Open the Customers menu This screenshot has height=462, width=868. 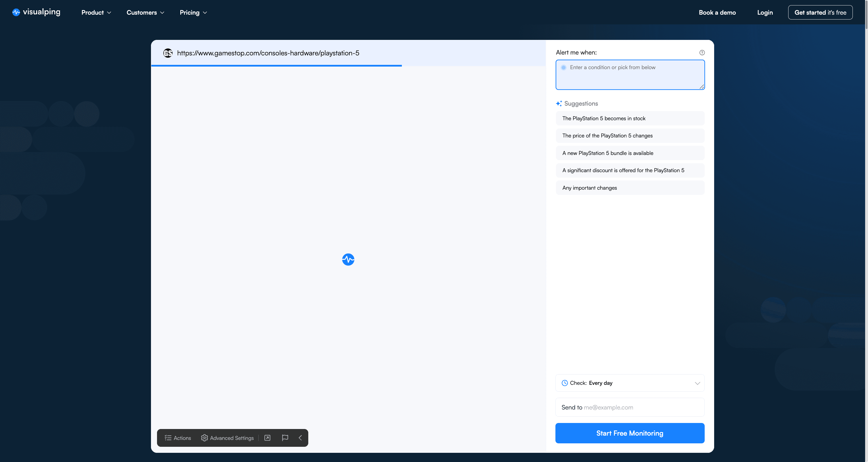coord(145,12)
